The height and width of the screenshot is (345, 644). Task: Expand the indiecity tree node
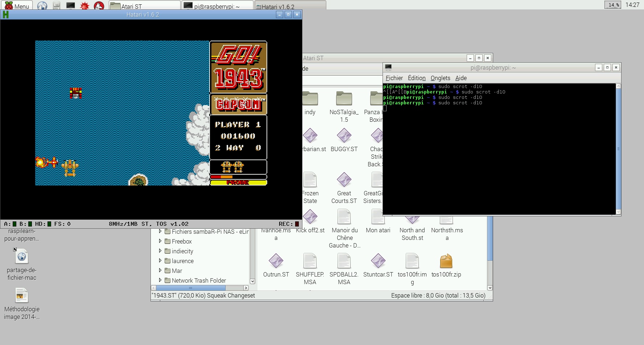pyautogui.click(x=160, y=251)
